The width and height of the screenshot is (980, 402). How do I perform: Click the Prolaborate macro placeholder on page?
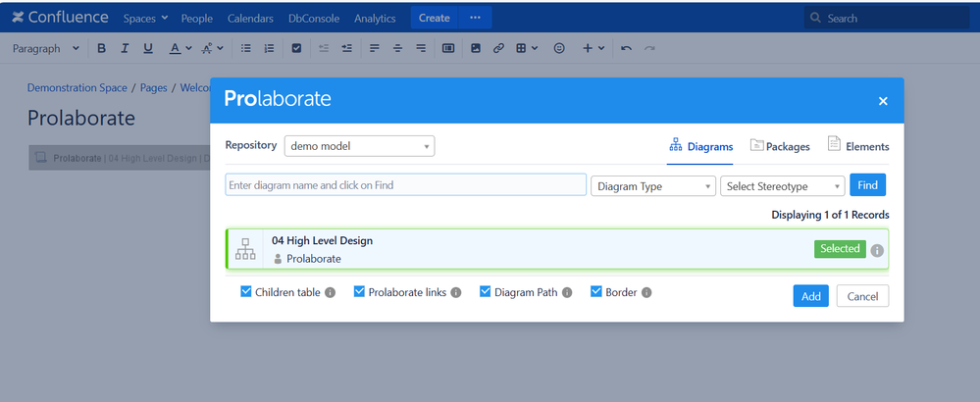[x=120, y=158]
